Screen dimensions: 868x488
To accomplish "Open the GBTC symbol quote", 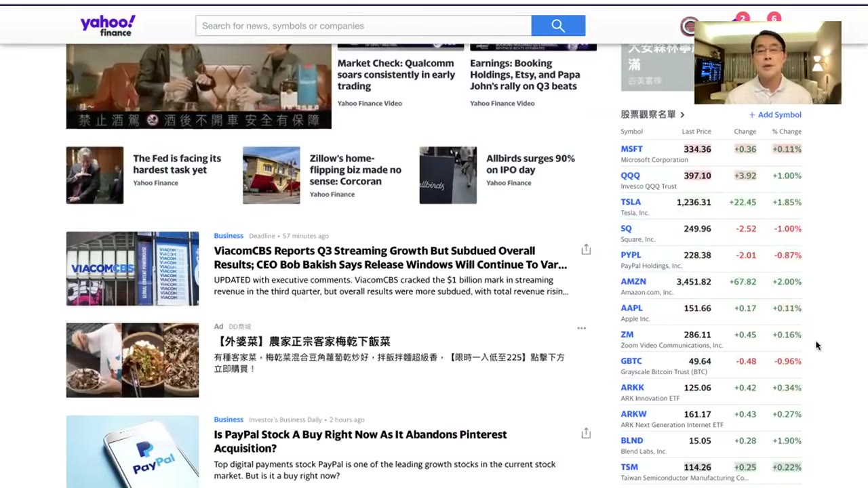I will pyautogui.click(x=631, y=361).
